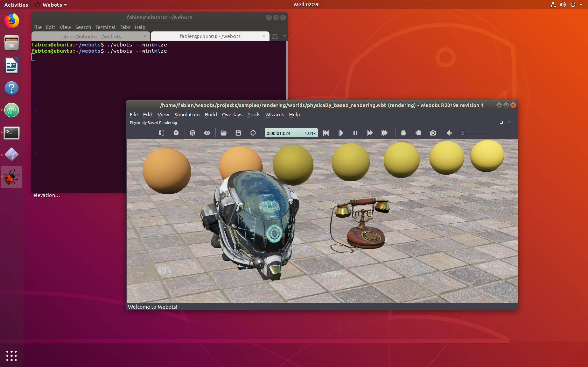Open the system power menu arrow

point(581,5)
